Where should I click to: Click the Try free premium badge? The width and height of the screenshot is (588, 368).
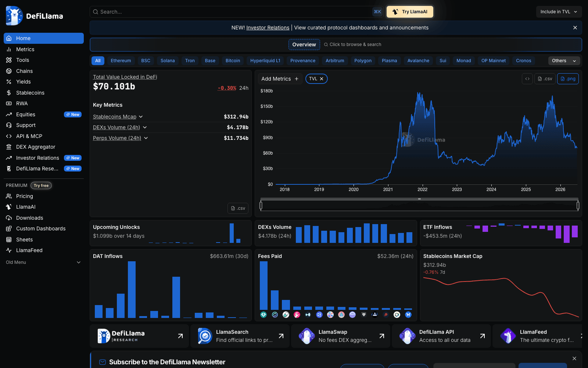[41, 185]
